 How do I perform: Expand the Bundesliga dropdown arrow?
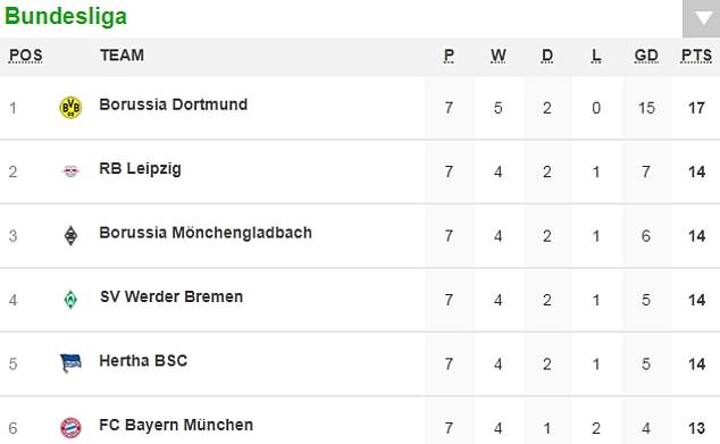click(x=699, y=19)
